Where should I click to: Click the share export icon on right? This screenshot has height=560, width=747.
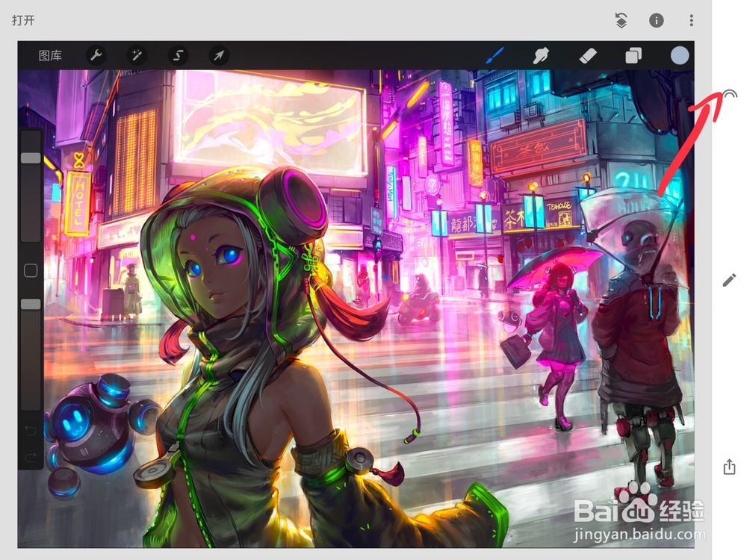[729, 467]
